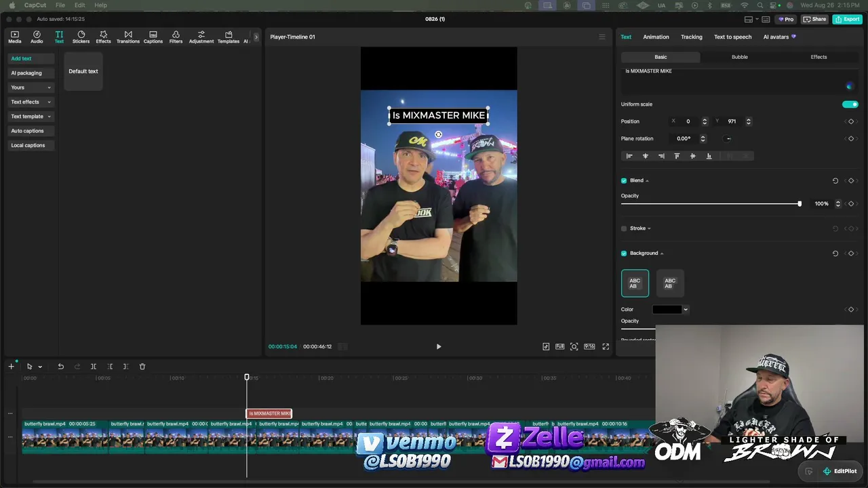The height and width of the screenshot is (488, 868).
Task: Click the plane rotation dial
Action: tap(728, 139)
